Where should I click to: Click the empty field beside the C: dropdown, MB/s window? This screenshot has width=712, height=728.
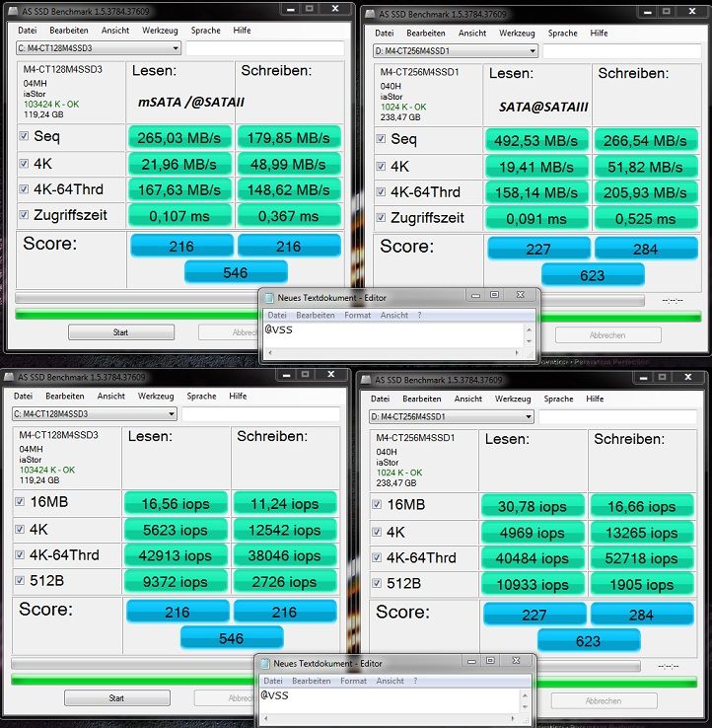point(265,47)
